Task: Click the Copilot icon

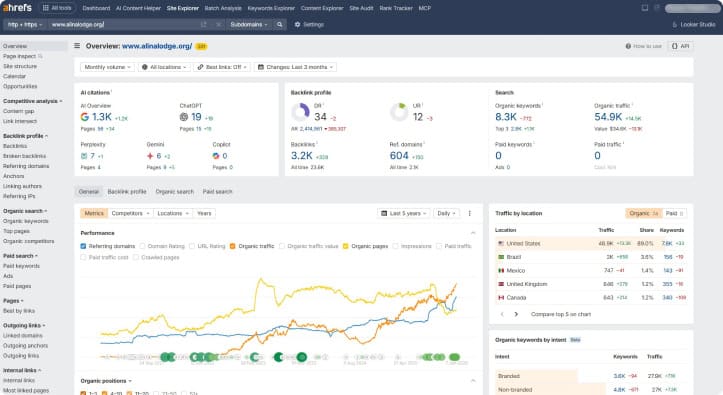Action: coord(216,156)
